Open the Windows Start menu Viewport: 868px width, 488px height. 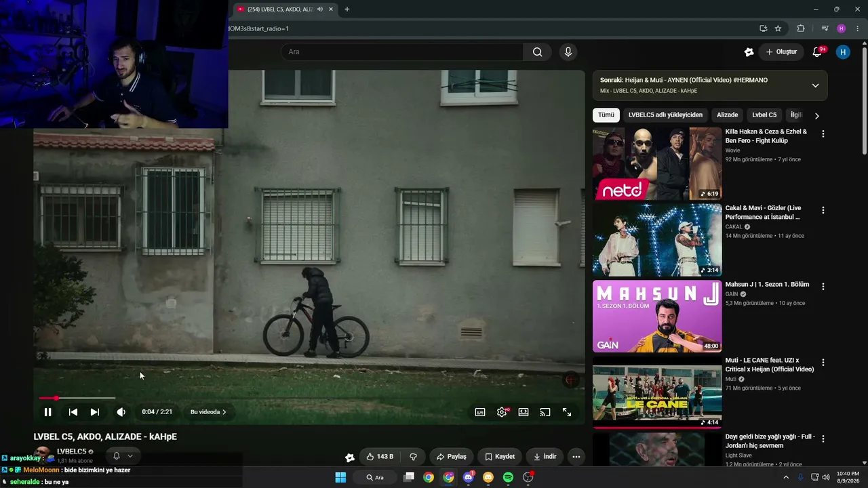click(340, 477)
